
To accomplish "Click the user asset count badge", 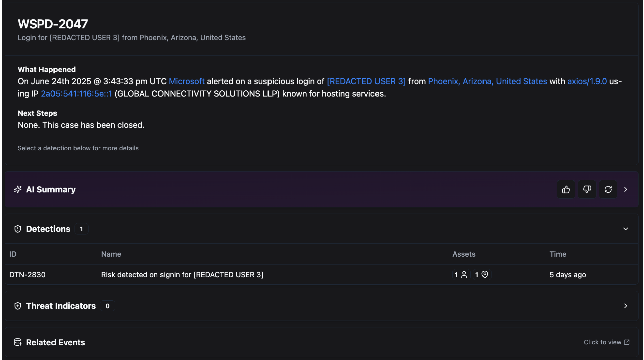I will click(x=461, y=275).
